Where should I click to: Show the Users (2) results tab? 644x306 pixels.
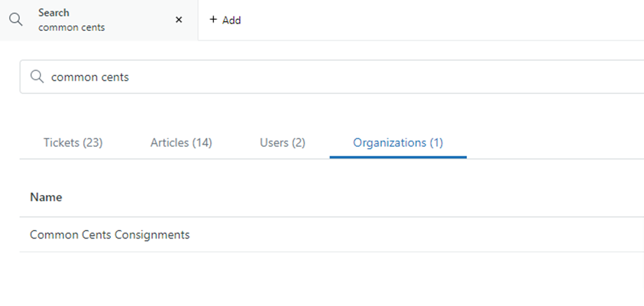[x=282, y=142]
